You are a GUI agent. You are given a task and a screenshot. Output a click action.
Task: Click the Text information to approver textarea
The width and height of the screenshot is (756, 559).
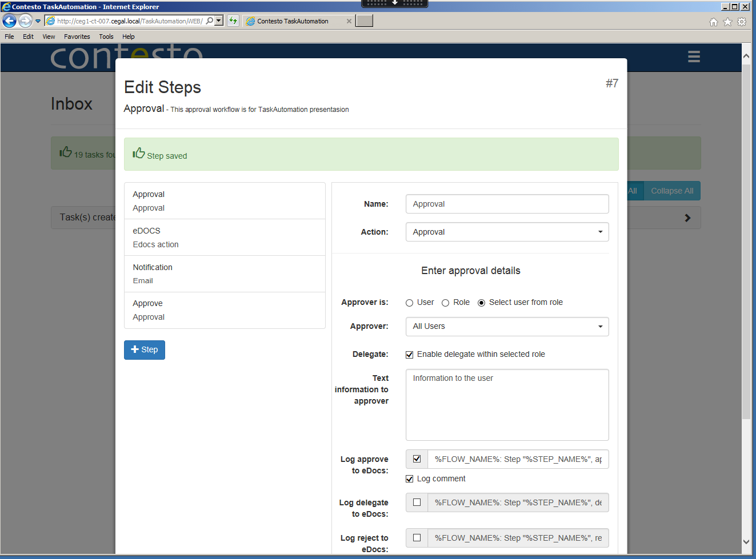click(507, 405)
